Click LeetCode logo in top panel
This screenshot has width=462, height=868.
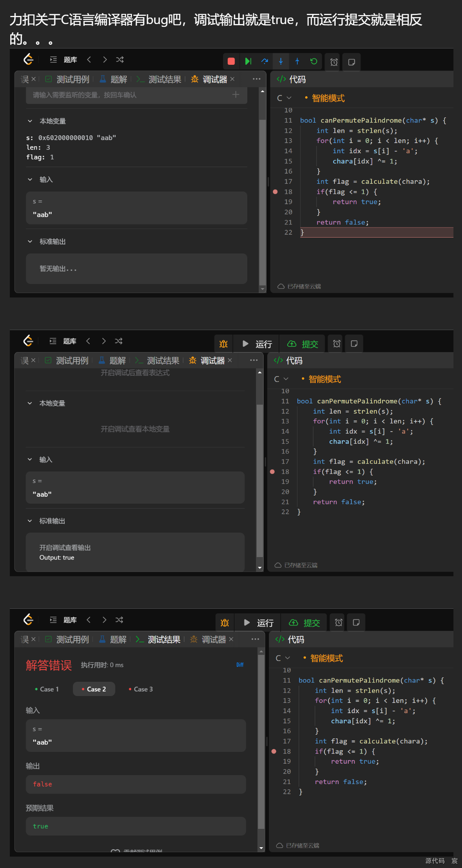(x=29, y=59)
